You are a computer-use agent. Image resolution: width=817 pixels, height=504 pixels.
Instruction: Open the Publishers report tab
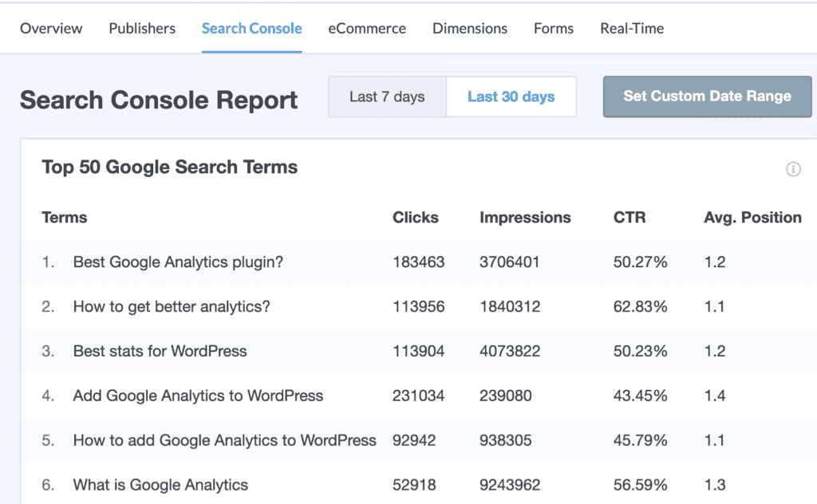point(141,28)
